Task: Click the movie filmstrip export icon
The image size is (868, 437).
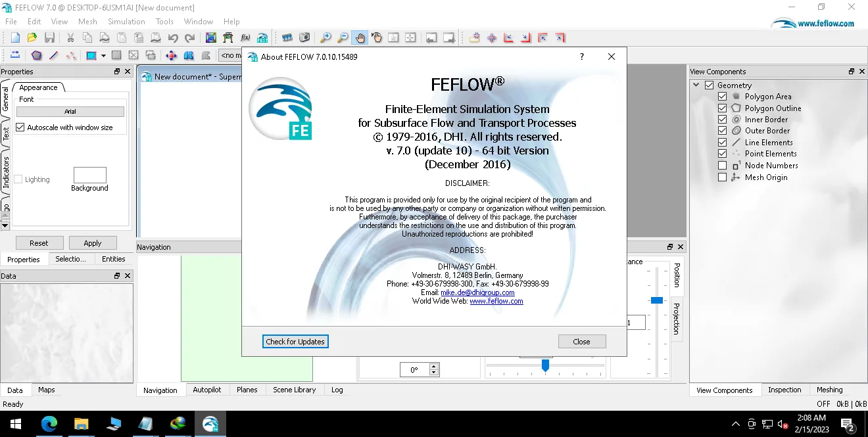Action: 287,38
